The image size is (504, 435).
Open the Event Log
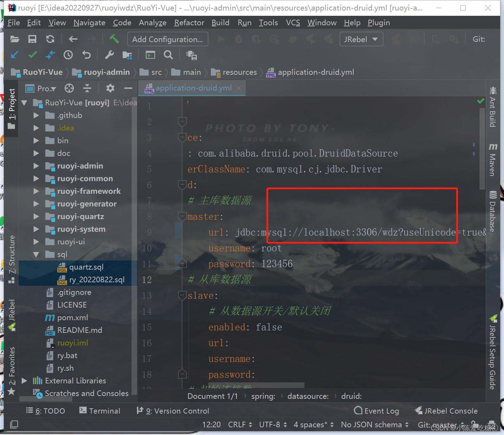(376, 411)
